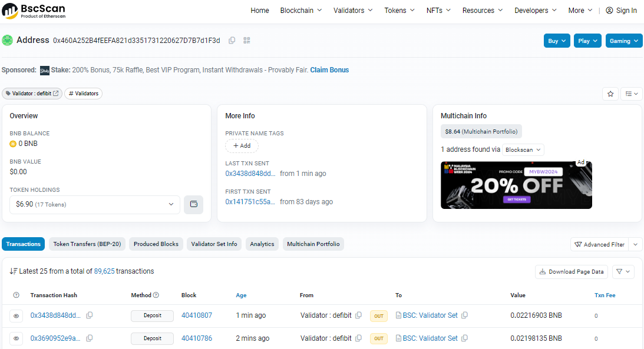644x349 pixels.
Task: Toggle Age column to date format
Action: pyautogui.click(x=241, y=295)
